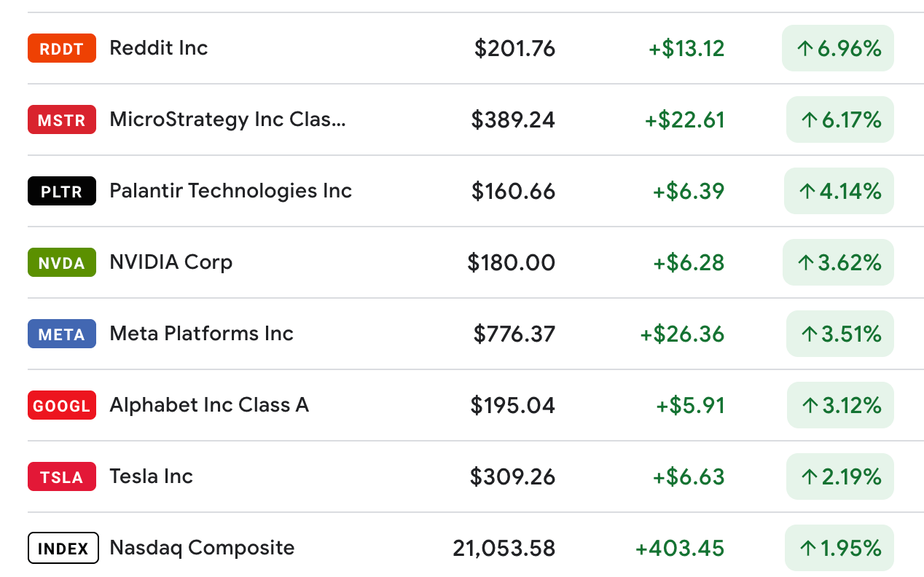Click the RDDT ticker badge
This screenshot has height=577, width=924.
[x=62, y=48]
